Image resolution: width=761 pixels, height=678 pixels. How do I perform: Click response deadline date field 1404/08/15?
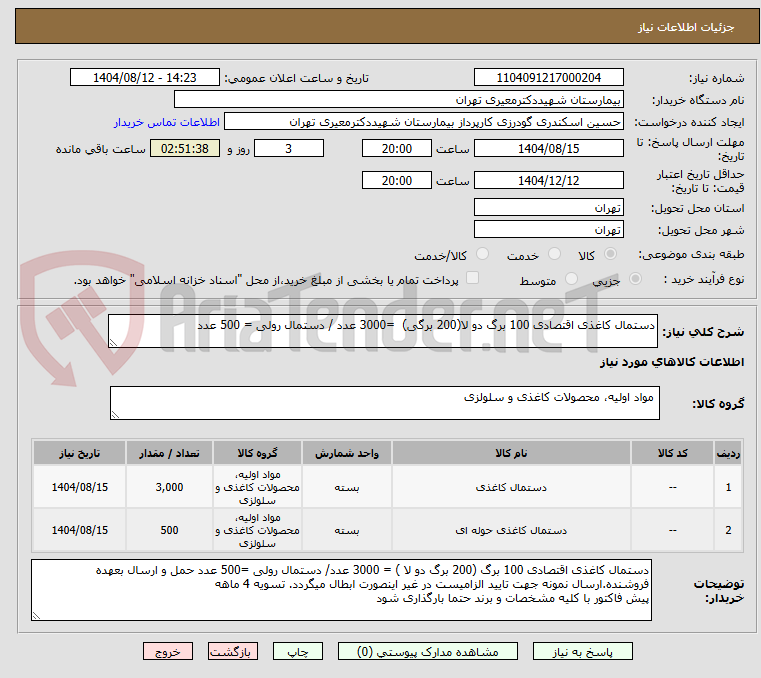(x=548, y=148)
